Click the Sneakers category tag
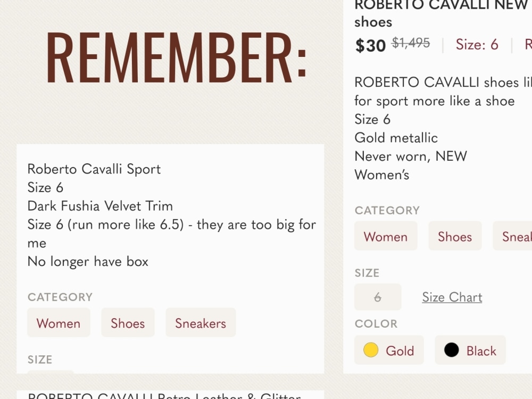 click(201, 323)
